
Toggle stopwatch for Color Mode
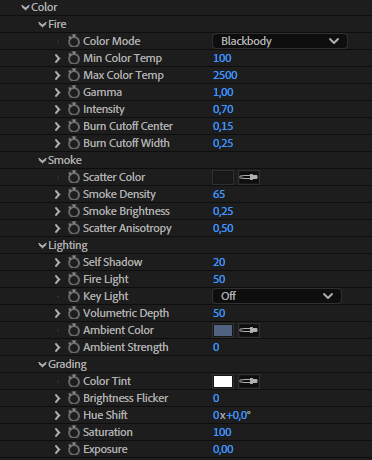coord(74,41)
